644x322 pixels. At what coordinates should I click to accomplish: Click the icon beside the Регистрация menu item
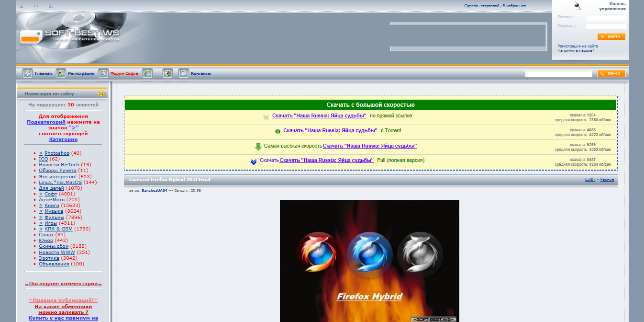click(x=61, y=73)
